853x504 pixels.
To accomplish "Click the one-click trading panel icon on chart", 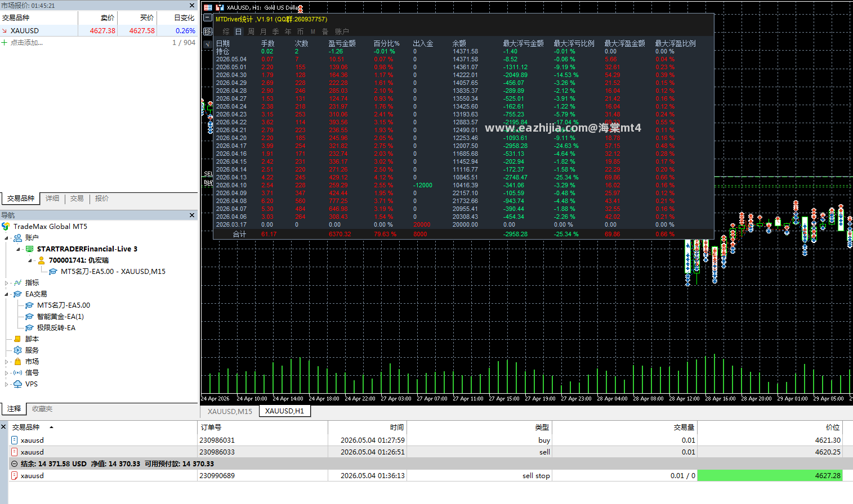I will point(208,8).
